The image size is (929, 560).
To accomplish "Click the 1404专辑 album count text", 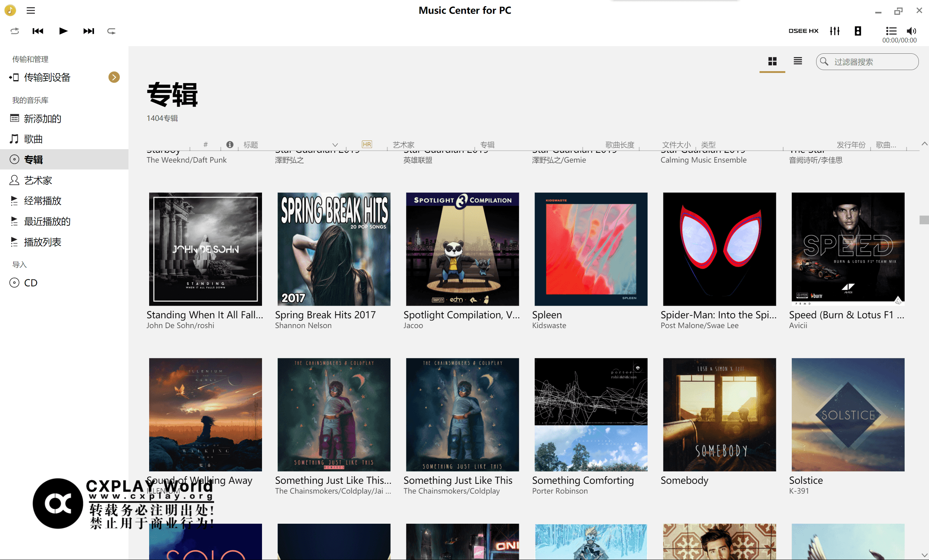I will click(x=162, y=118).
